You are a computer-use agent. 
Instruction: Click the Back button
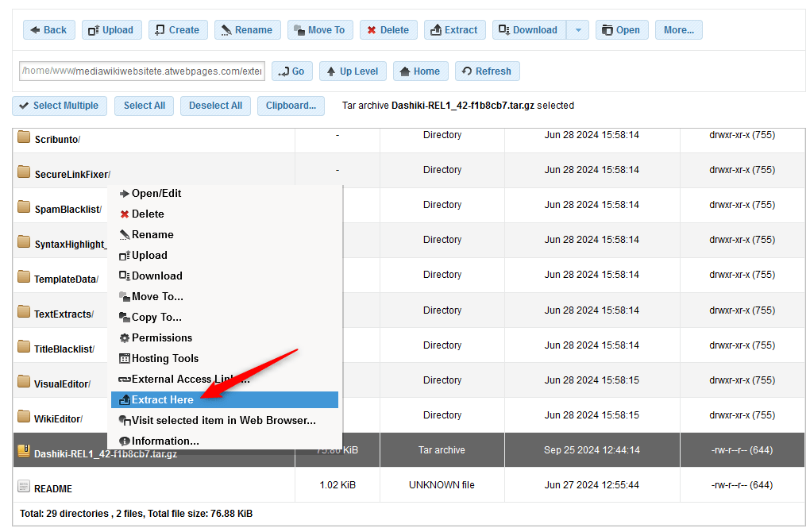click(x=48, y=29)
